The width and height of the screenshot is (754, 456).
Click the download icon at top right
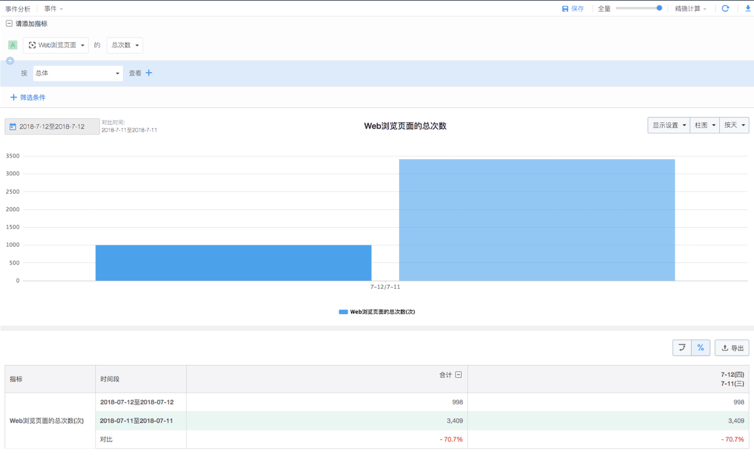coord(748,8)
